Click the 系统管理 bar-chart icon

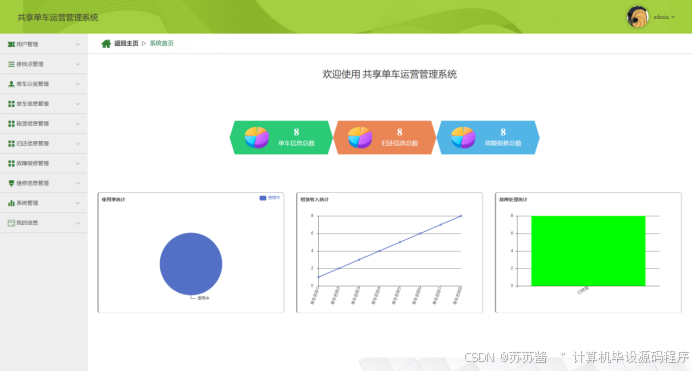[11, 203]
